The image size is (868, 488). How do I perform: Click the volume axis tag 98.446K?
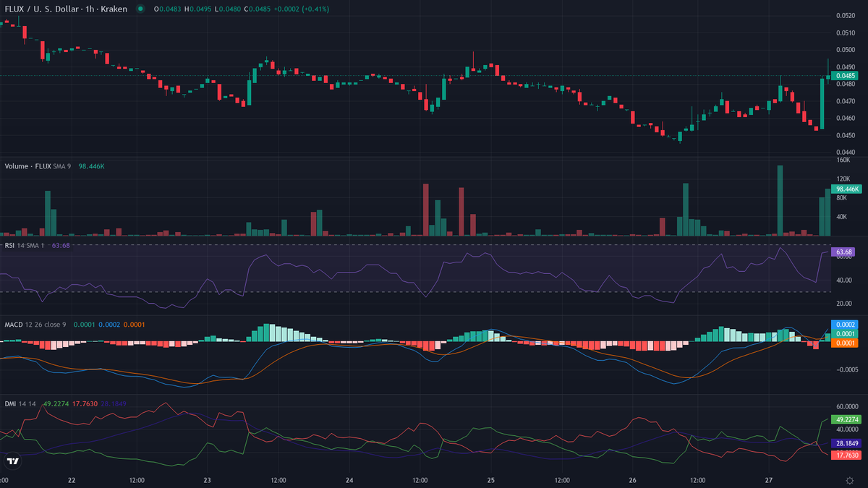(846, 189)
